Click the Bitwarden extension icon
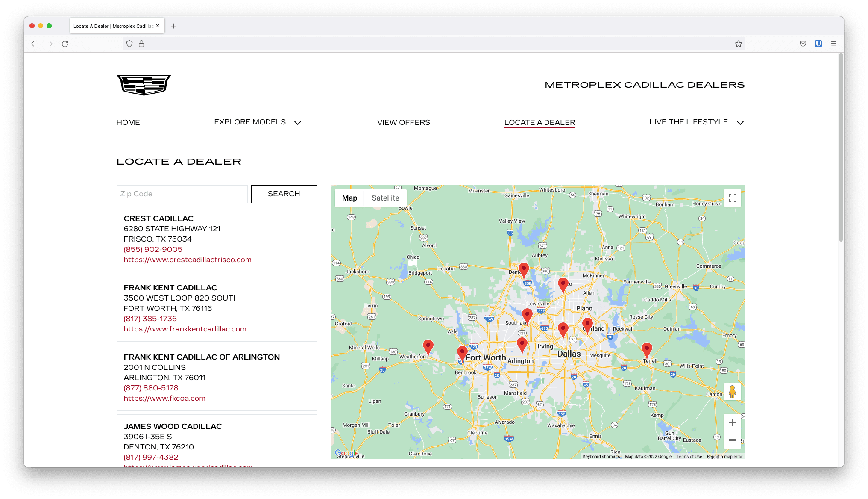Screen dimensions: 868x499 tap(818, 44)
